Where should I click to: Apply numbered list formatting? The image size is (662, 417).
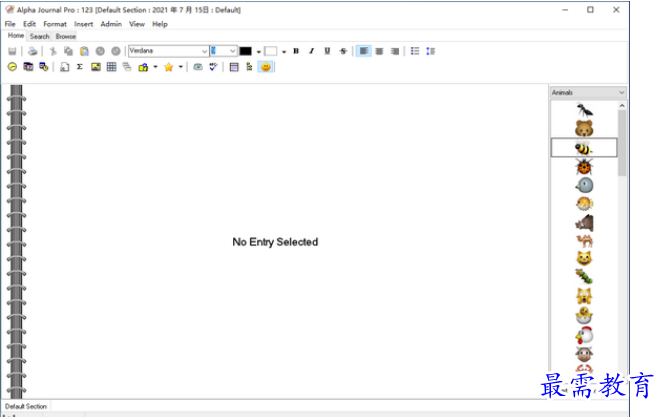(431, 51)
